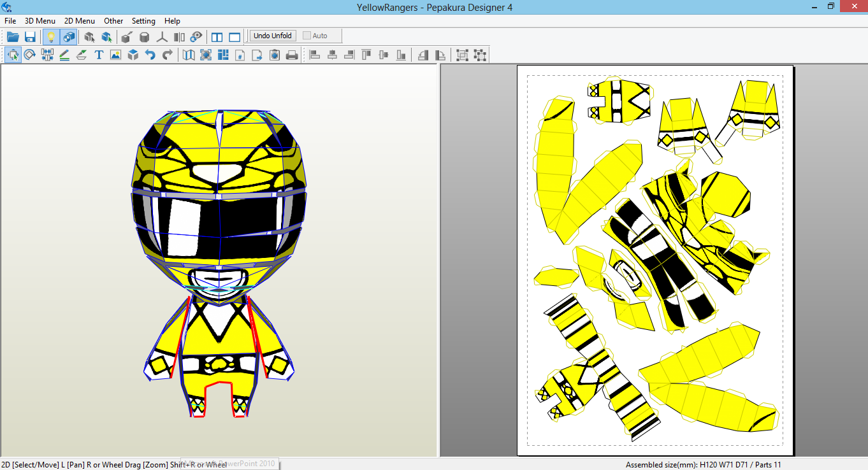Activate the Rotate Part tool
This screenshot has height=470, width=868.
[x=29, y=54]
